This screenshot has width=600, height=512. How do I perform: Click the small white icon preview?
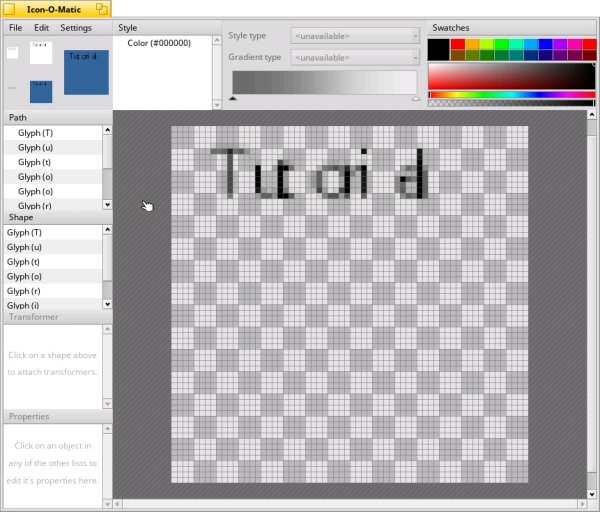[x=41, y=53]
